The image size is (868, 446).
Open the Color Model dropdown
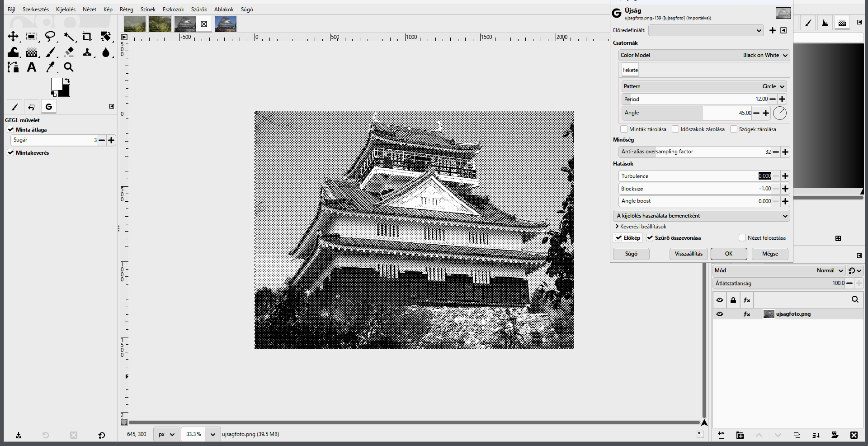click(704, 55)
